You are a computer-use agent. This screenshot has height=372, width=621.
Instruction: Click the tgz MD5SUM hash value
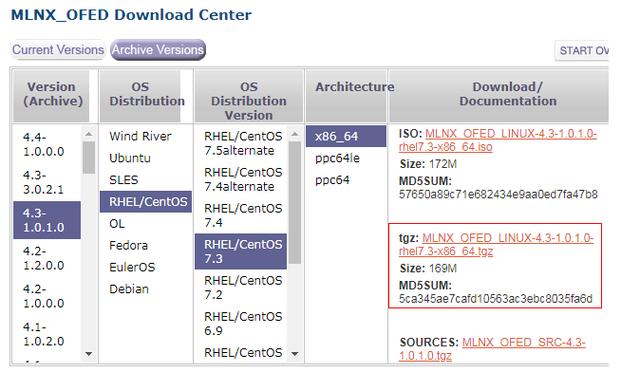click(x=496, y=299)
